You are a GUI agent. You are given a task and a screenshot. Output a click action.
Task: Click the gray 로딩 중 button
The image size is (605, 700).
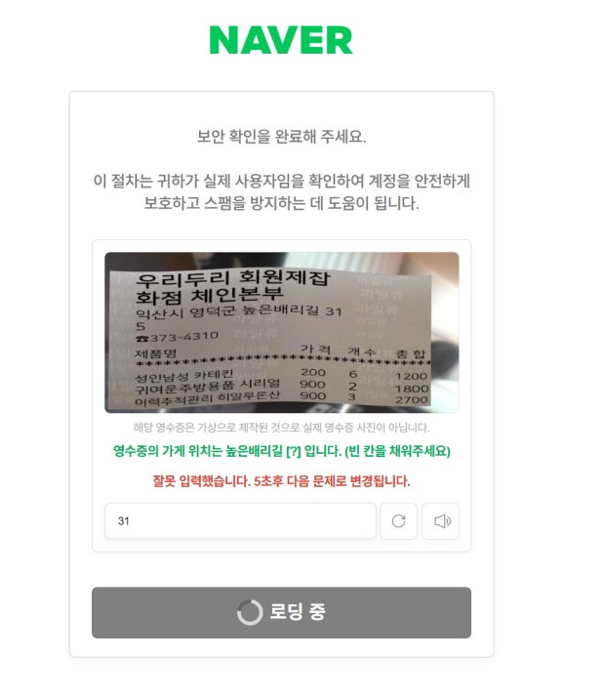[282, 612]
